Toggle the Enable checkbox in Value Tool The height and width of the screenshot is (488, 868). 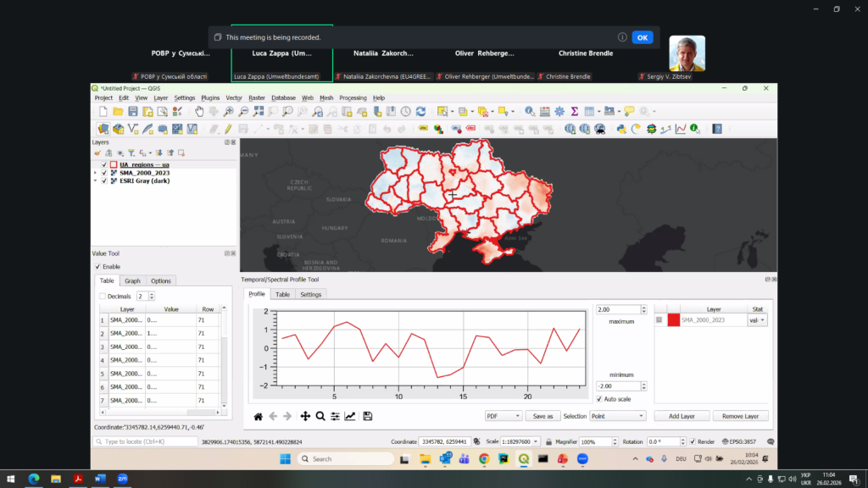click(x=98, y=267)
